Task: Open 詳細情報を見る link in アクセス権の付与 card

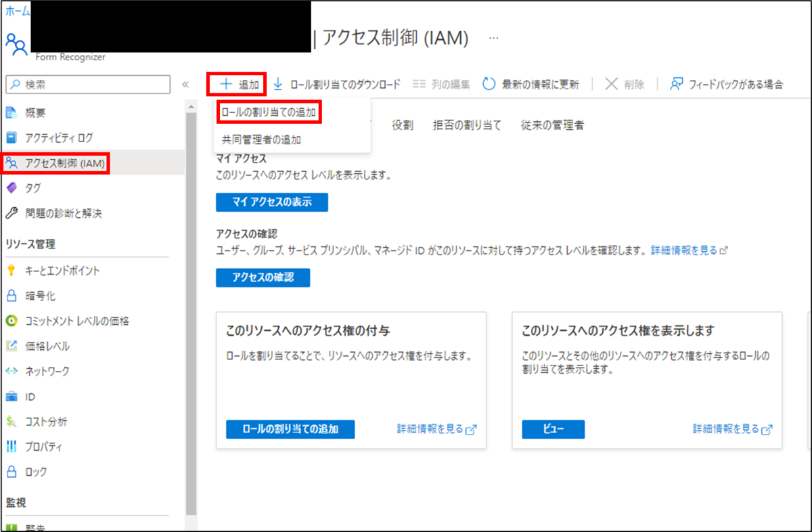Action: coord(437,429)
